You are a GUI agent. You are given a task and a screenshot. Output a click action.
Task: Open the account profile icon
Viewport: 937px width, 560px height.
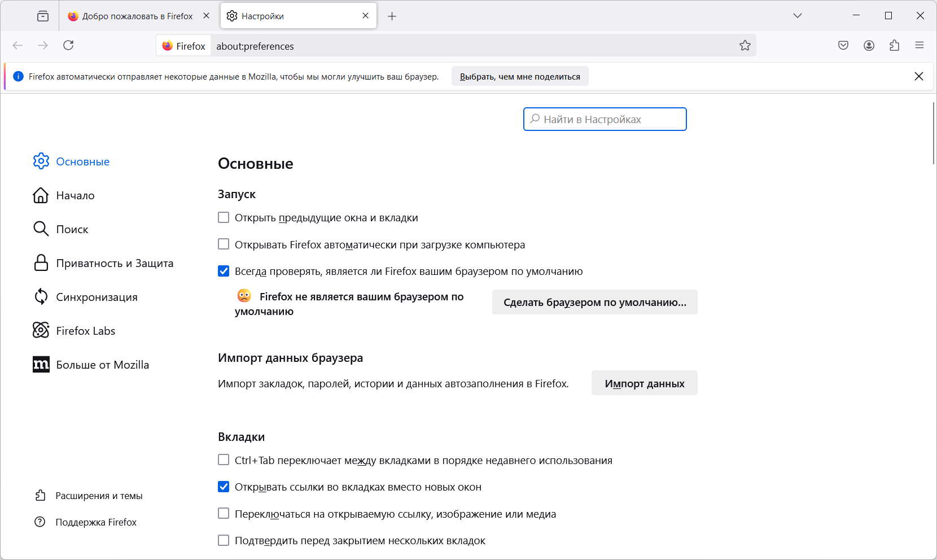point(869,45)
